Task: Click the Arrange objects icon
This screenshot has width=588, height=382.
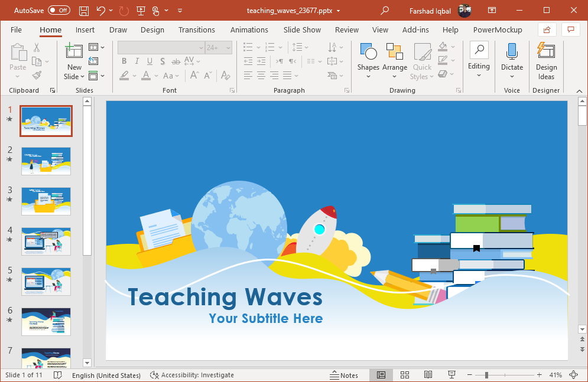Action: coord(394,53)
